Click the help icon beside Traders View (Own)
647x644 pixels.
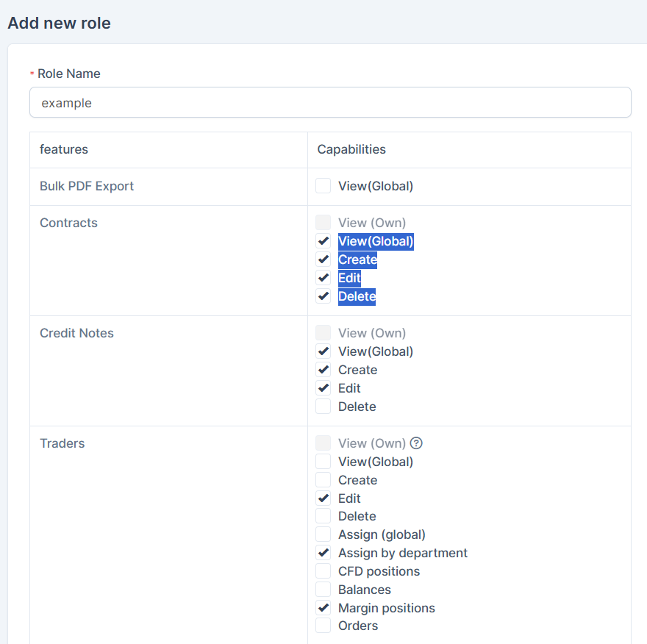coord(416,443)
